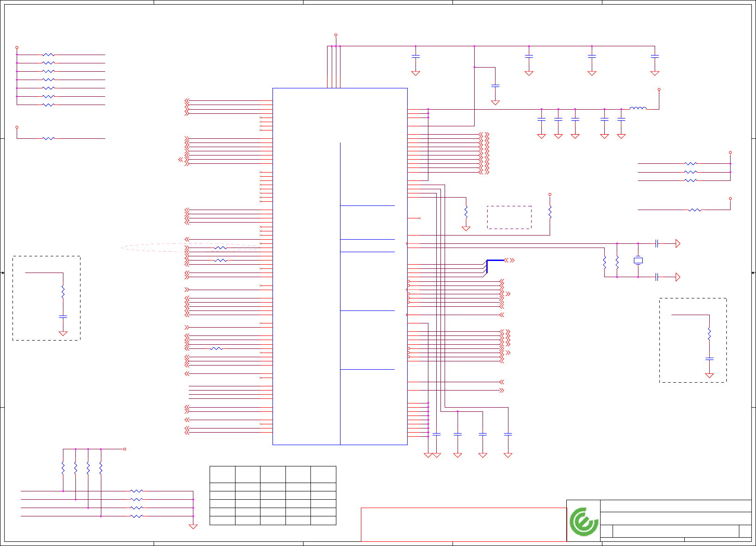Select the resistor inside the right dashed box

click(x=709, y=334)
